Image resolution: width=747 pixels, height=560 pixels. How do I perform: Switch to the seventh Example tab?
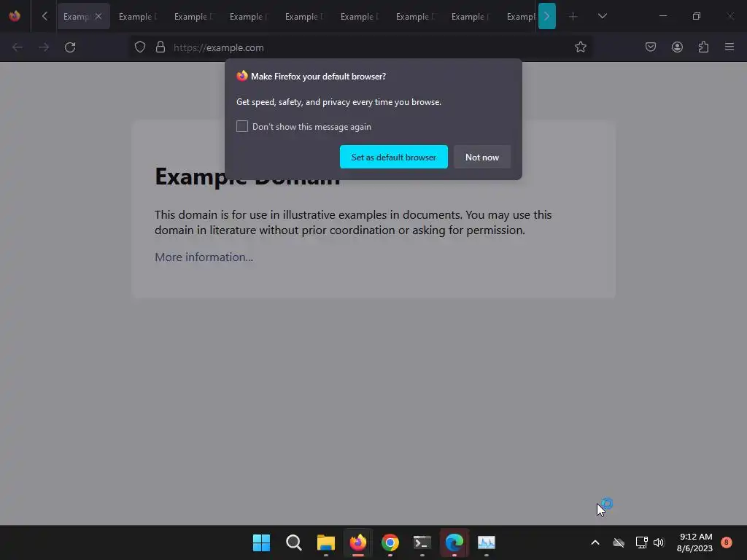tap(415, 16)
